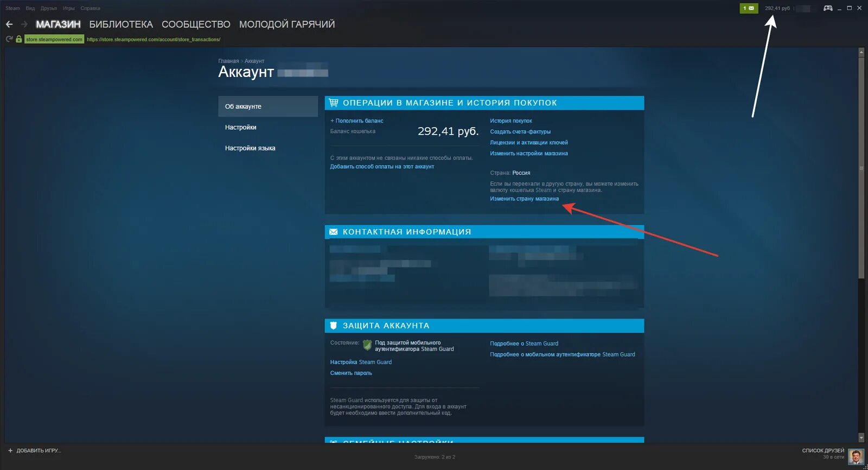This screenshot has height=470, width=868.
Task: Click the envelope icon in КОНТАКТНАЯ ИНФОРМАЦИЯ header
Action: coord(333,232)
